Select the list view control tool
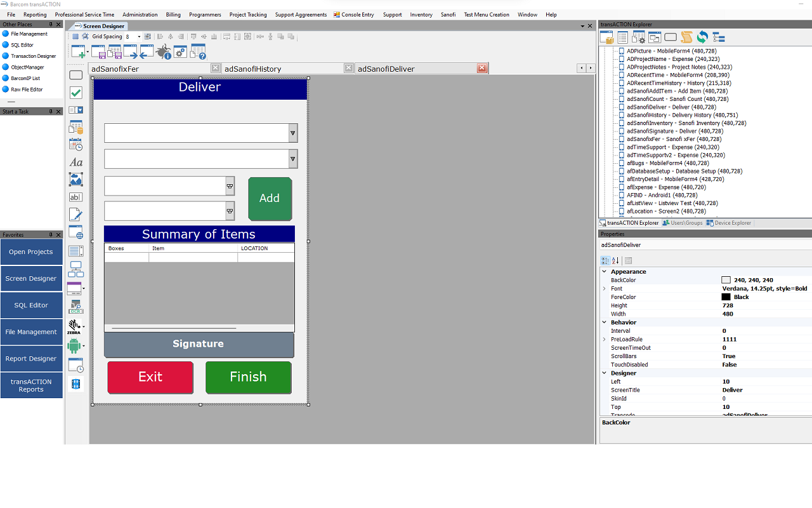 coord(75,251)
